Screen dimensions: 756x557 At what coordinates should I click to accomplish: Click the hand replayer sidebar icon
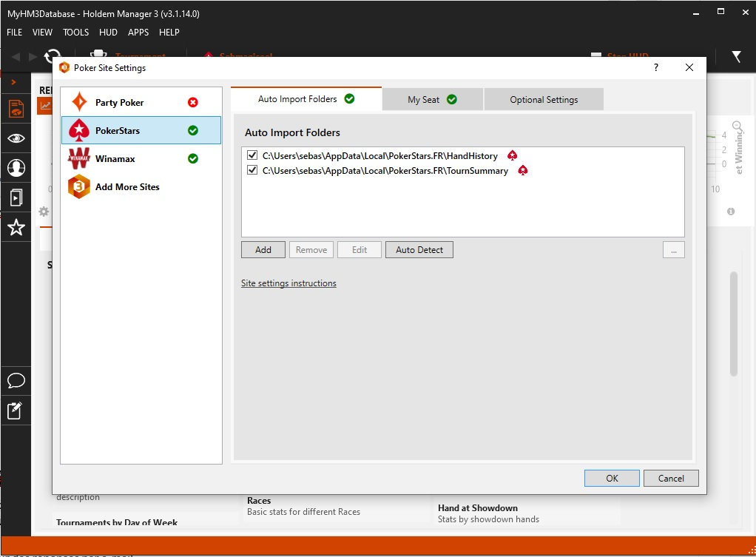(16, 198)
